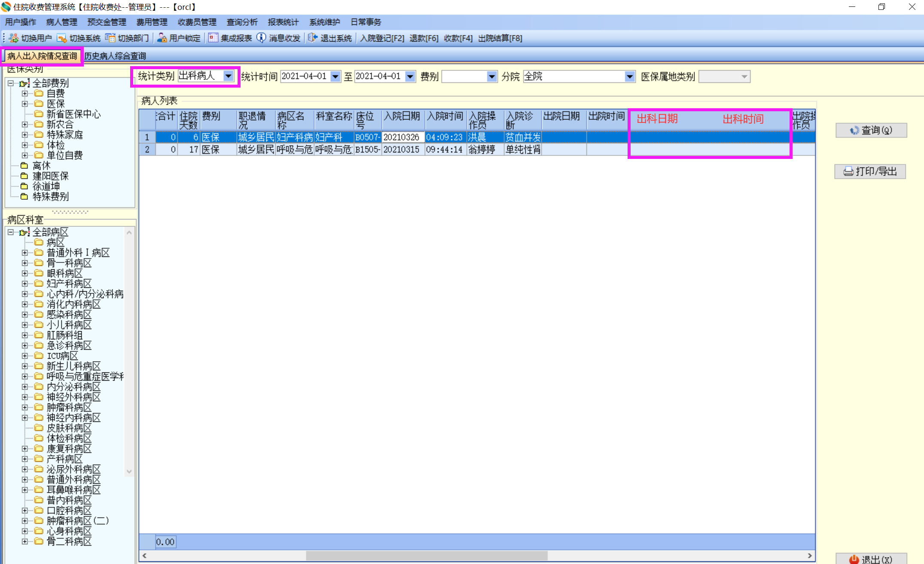Switch to the 历史病人综合查询 tab
Image resolution: width=924 pixels, height=564 pixels.
[115, 56]
